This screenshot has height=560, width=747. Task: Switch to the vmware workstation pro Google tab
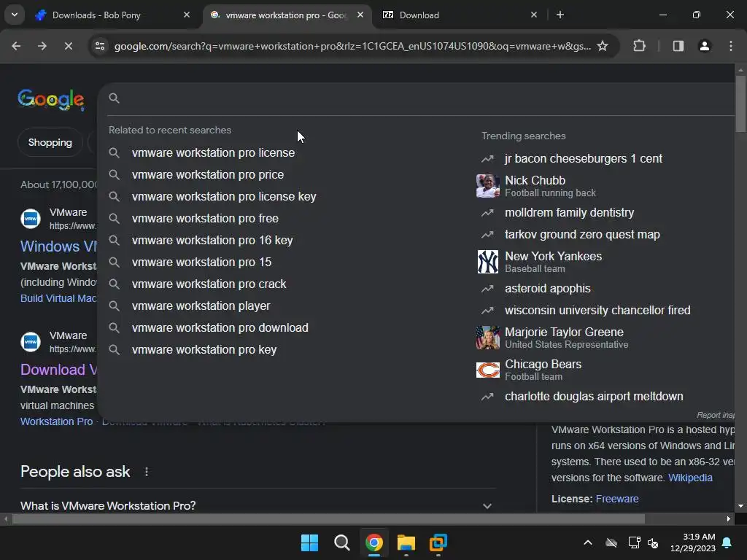(287, 15)
